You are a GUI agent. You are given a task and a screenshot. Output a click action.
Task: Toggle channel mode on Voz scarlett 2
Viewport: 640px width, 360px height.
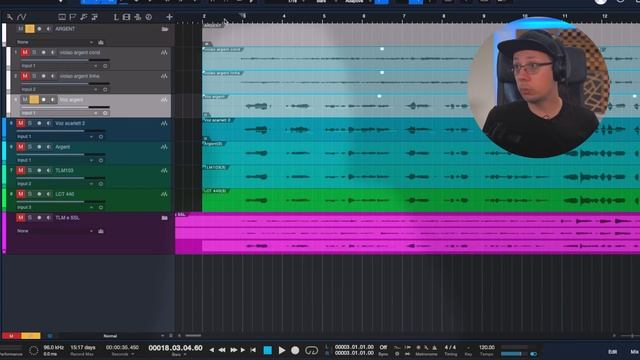coord(101,137)
